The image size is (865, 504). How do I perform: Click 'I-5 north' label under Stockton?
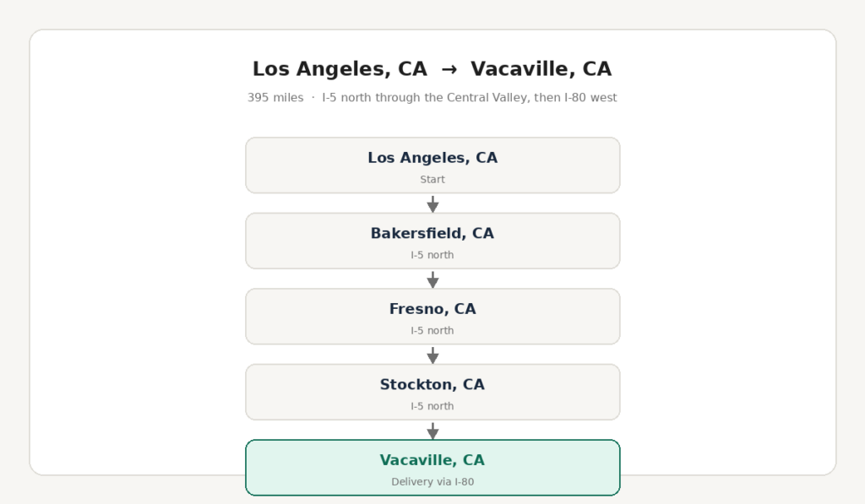coord(432,406)
